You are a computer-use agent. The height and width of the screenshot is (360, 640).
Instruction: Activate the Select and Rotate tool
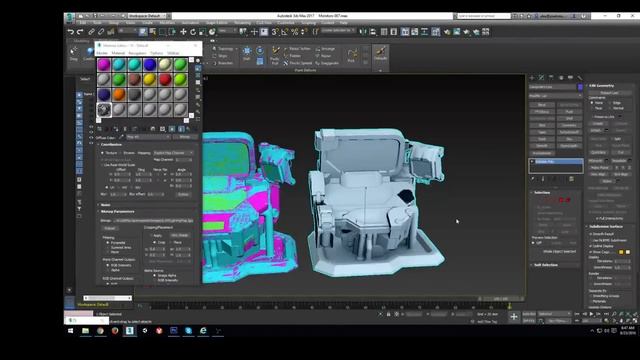(193, 32)
